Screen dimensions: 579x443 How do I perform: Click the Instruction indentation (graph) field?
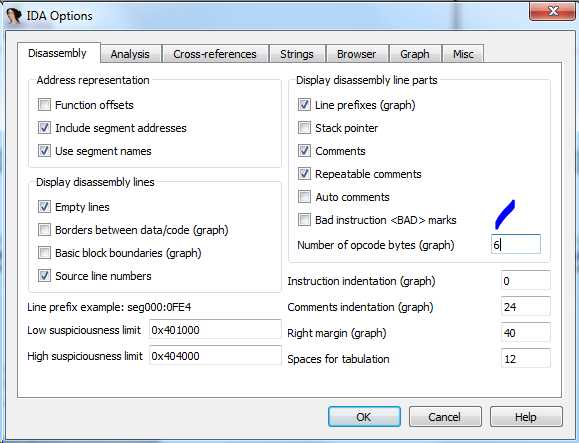(525, 281)
